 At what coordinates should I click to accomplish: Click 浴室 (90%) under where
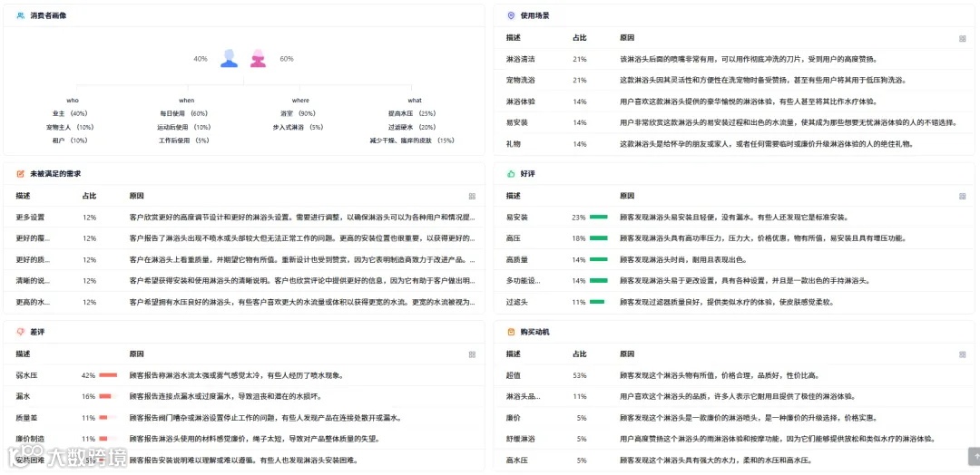pyautogui.click(x=298, y=113)
